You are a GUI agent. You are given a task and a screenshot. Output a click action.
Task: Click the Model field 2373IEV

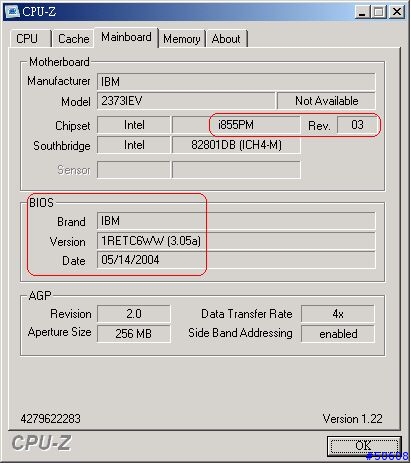tap(186, 101)
